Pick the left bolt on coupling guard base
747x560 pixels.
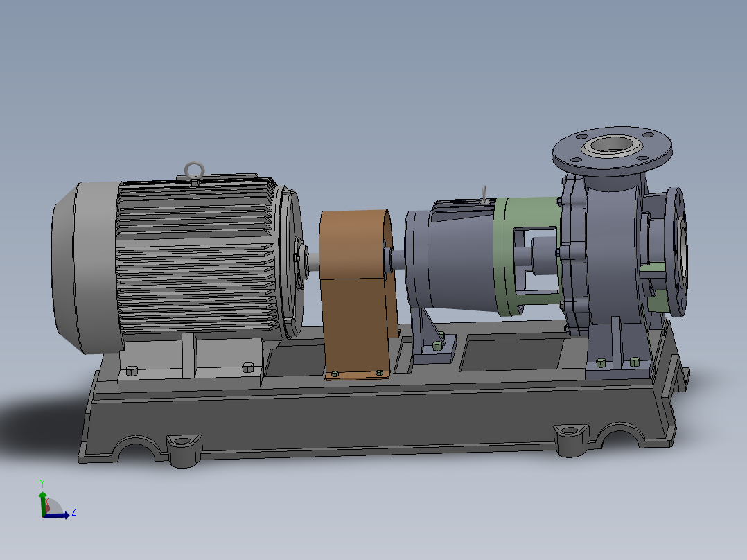pyautogui.click(x=335, y=374)
